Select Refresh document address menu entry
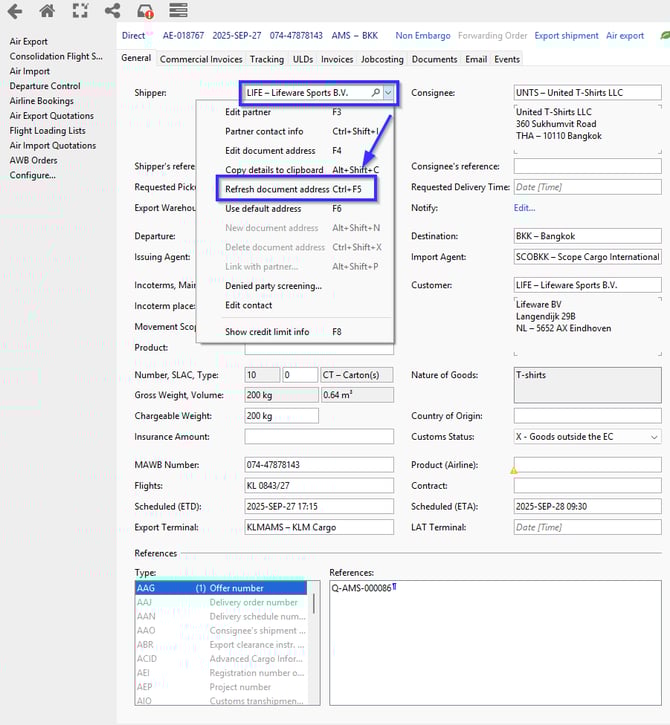 [x=277, y=189]
